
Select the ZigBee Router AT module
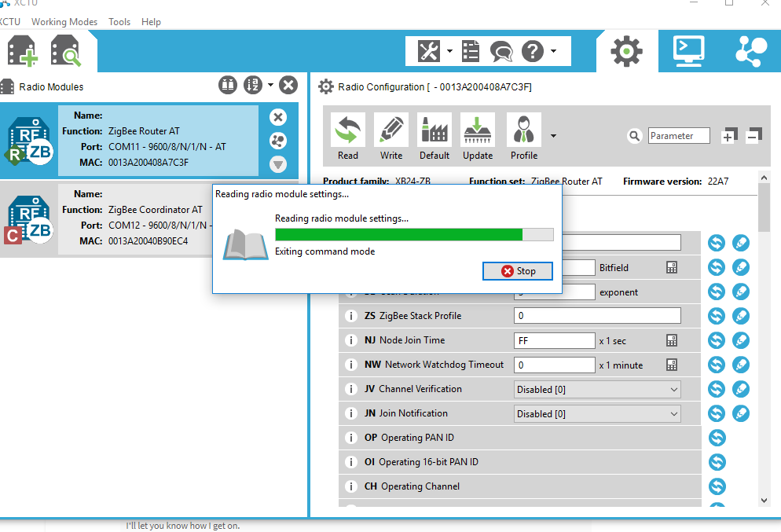click(149, 141)
